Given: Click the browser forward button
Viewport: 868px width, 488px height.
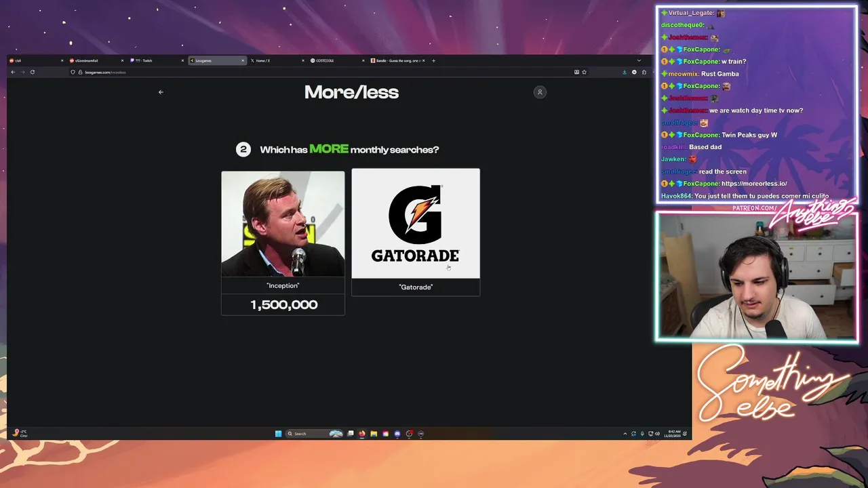Looking at the screenshot, I should point(22,72).
